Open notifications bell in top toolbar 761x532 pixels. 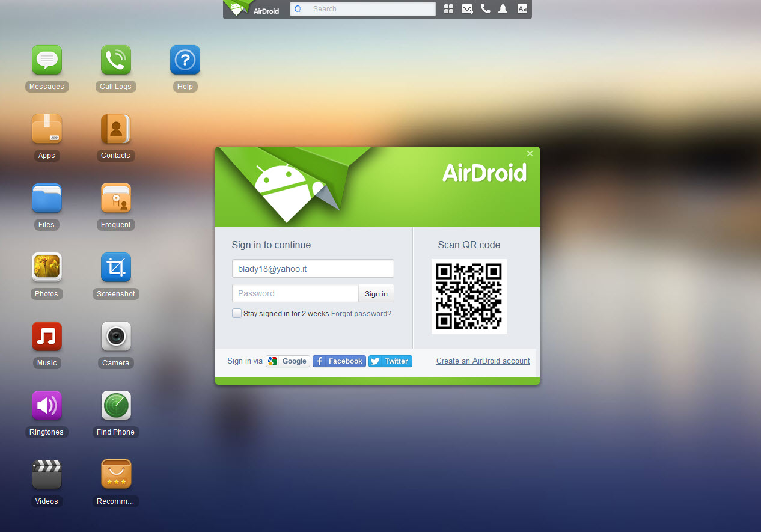503,9
